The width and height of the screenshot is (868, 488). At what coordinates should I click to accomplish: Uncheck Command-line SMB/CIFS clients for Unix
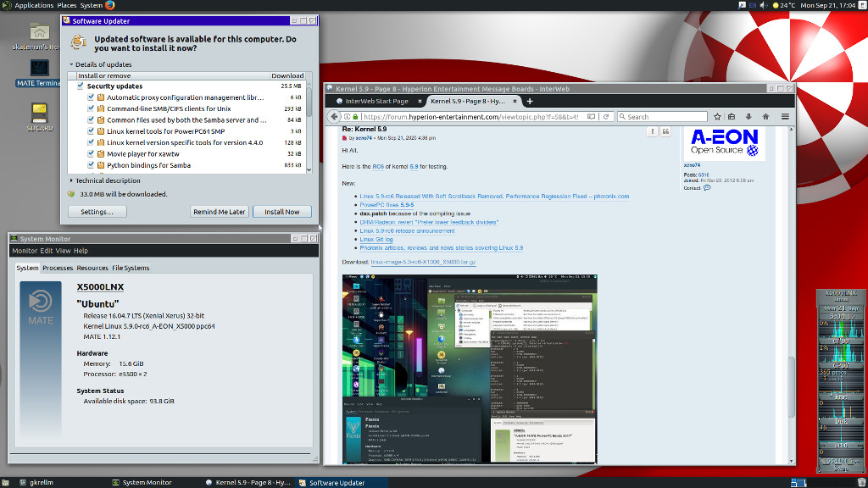tap(91, 108)
